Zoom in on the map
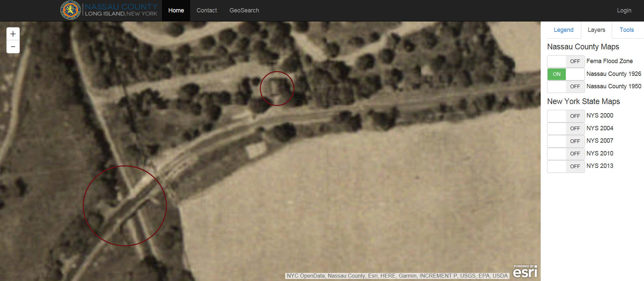 point(13,34)
